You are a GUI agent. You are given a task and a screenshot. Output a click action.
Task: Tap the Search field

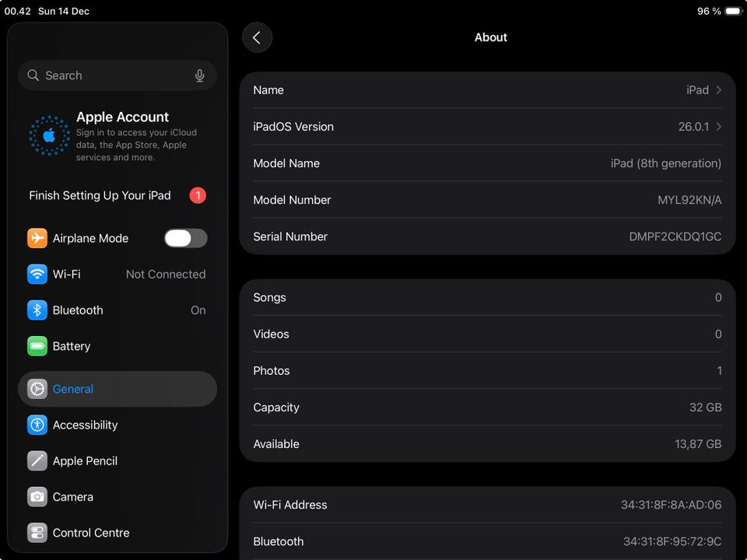tap(117, 75)
